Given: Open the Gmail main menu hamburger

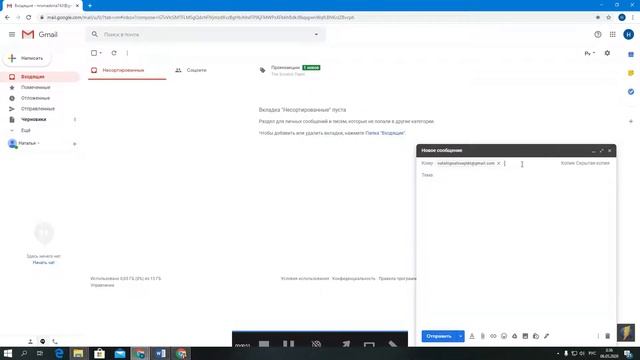Looking at the screenshot, I should (12, 35).
